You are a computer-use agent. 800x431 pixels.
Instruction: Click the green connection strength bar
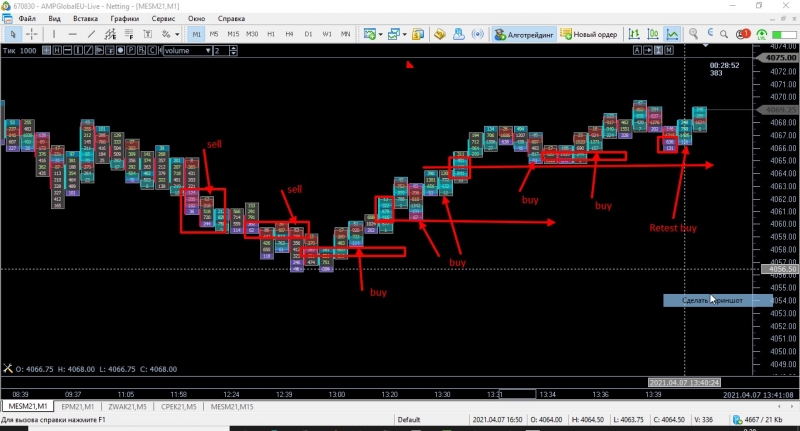pyautogui.click(x=784, y=34)
